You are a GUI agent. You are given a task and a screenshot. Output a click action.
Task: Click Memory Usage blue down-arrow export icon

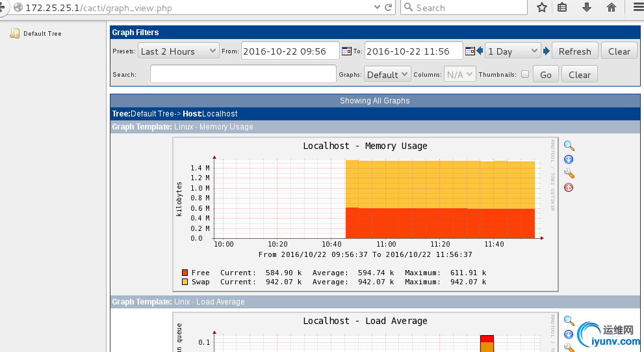click(569, 159)
